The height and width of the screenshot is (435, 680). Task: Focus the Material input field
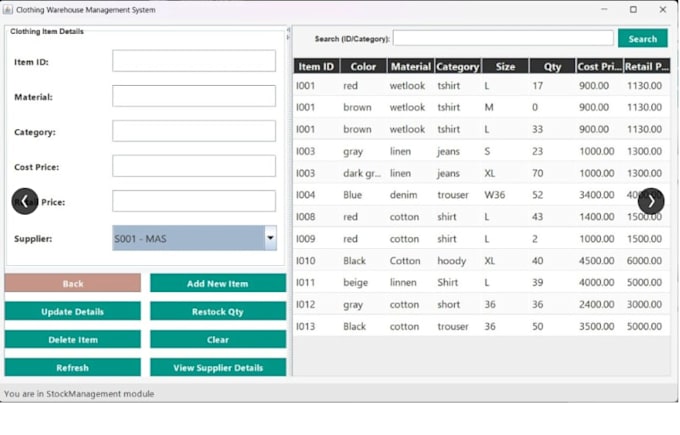tap(194, 96)
